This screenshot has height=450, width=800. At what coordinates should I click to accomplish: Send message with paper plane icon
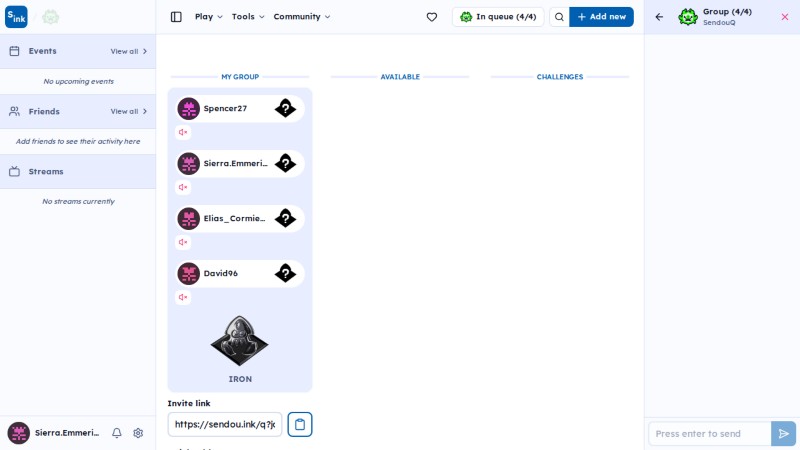point(783,434)
